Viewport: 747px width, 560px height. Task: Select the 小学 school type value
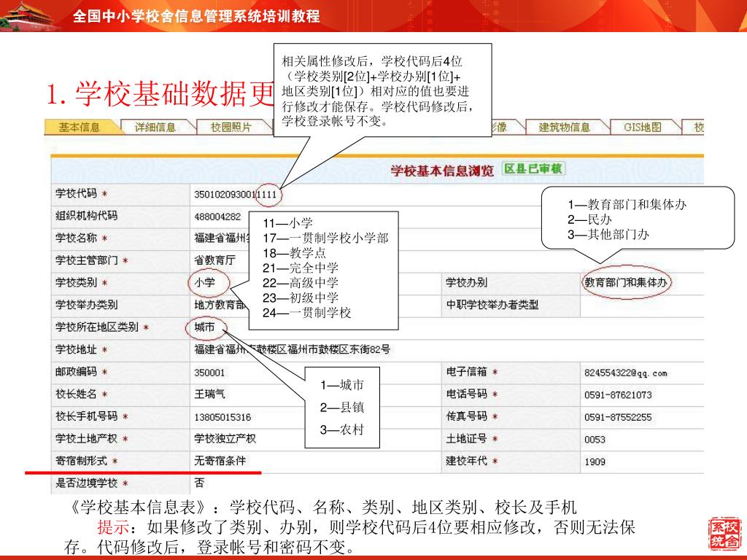[x=204, y=282]
